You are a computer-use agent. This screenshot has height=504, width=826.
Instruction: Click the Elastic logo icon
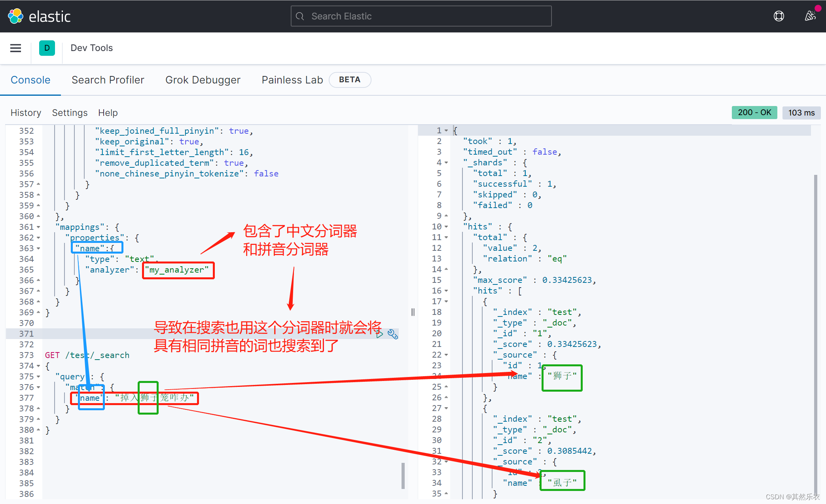pos(16,16)
